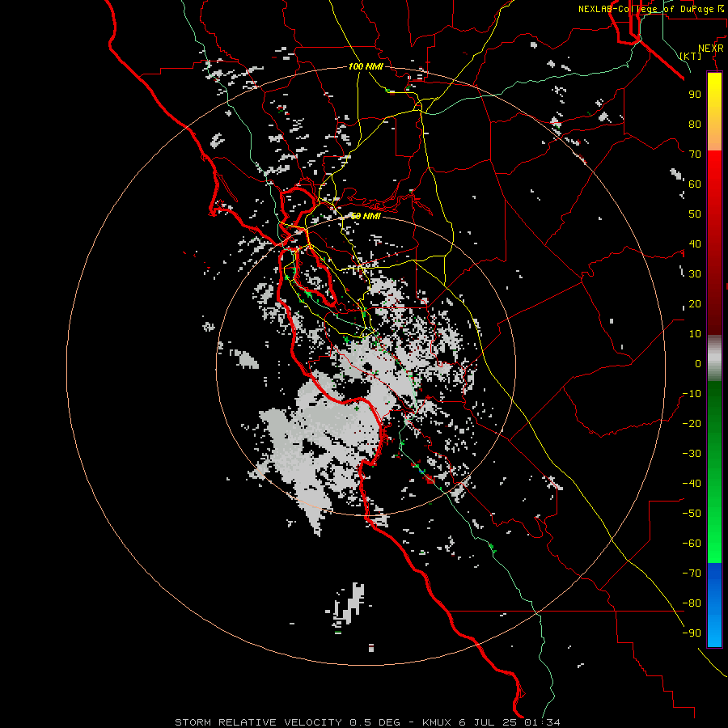728x728 pixels.
Task: Click the gray zero-velocity segment of the color bar
Action: [714, 358]
